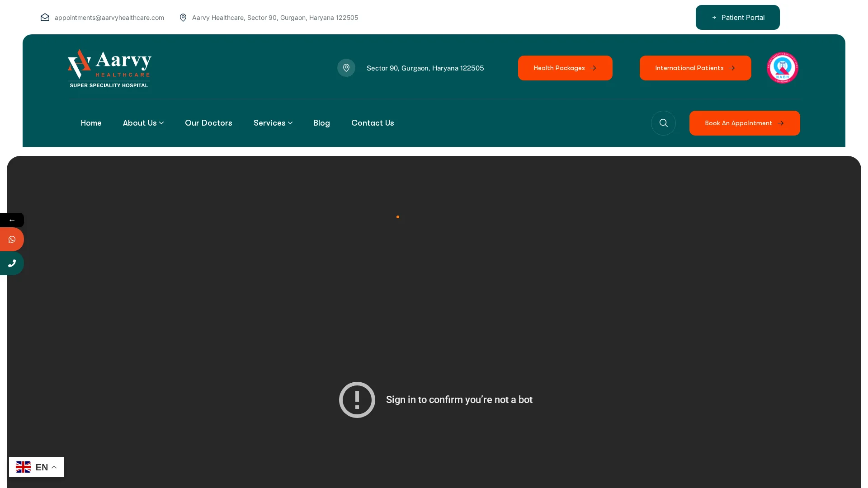Click the exclamation alert icon in video

(357, 400)
